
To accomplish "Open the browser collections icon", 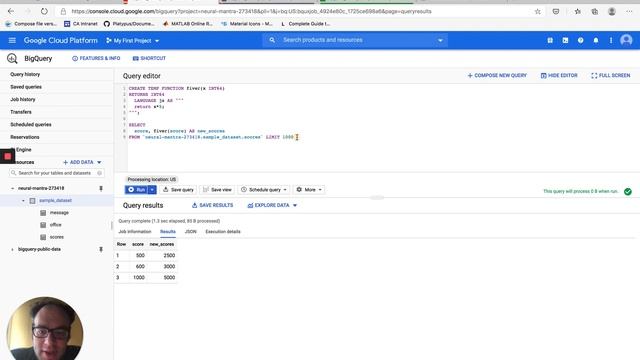I will click(x=595, y=11).
